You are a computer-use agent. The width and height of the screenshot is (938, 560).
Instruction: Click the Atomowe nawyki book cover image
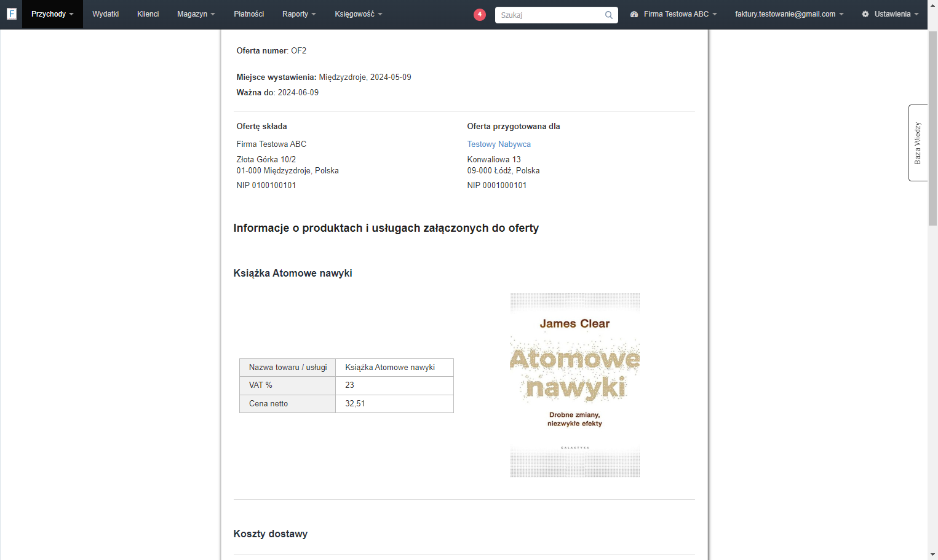575,385
